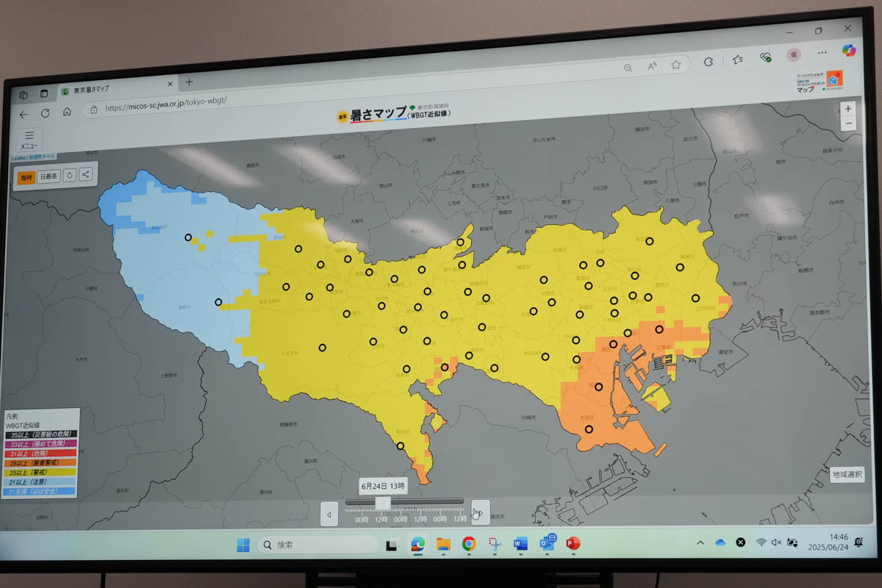Zoom out the map with minus button

pyautogui.click(x=848, y=123)
